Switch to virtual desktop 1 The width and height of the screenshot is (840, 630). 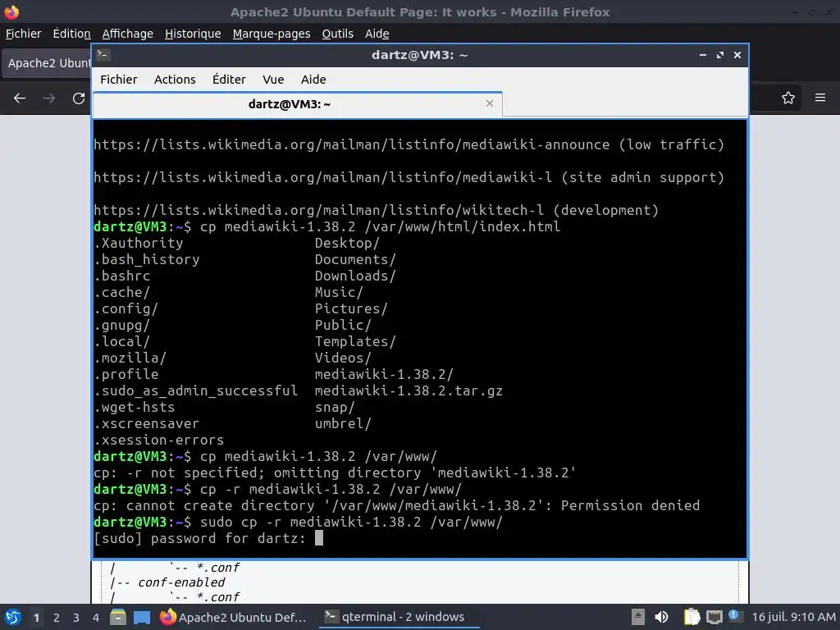pyautogui.click(x=36, y=618)
